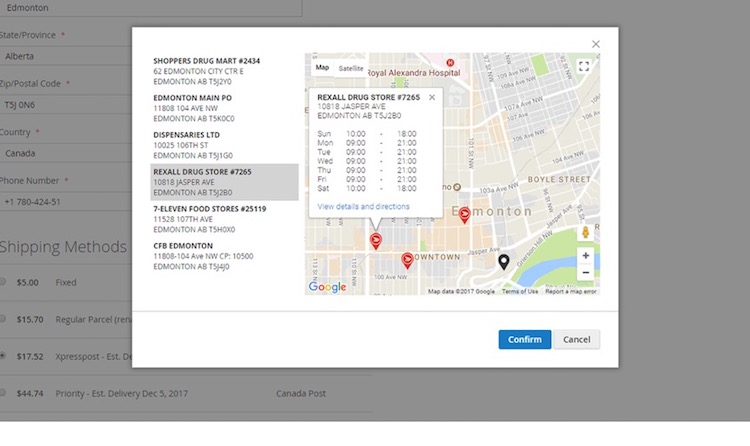Click the red pin beside DOWNTOWN label
The image size is (750, 446).
click(x=407, y=260)
